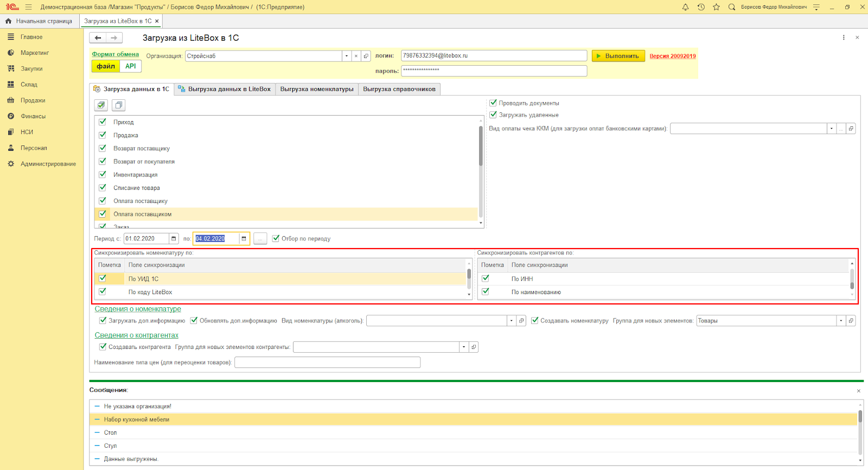Toggle the По УИД 1С checkbox
This screenshot has height=470, width=868.
coord(103,278)
